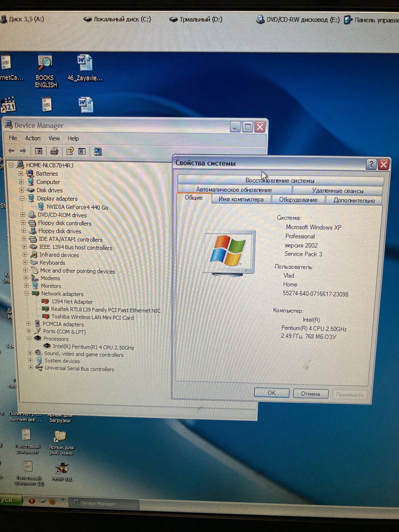Click the Opera icon in quick launch
This screenshot has height=532, width=399.
coord(32,501)
